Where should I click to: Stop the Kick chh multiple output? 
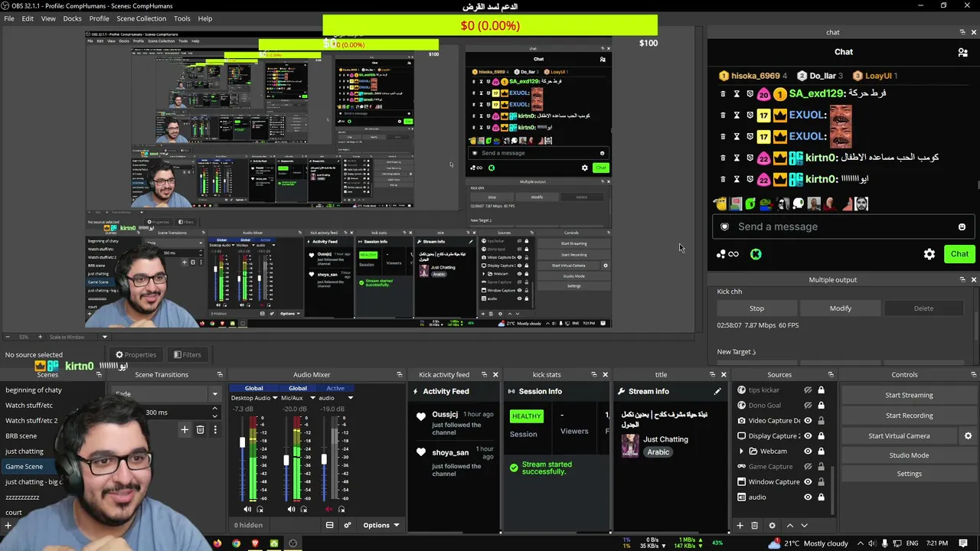click(x=756, y=308)
